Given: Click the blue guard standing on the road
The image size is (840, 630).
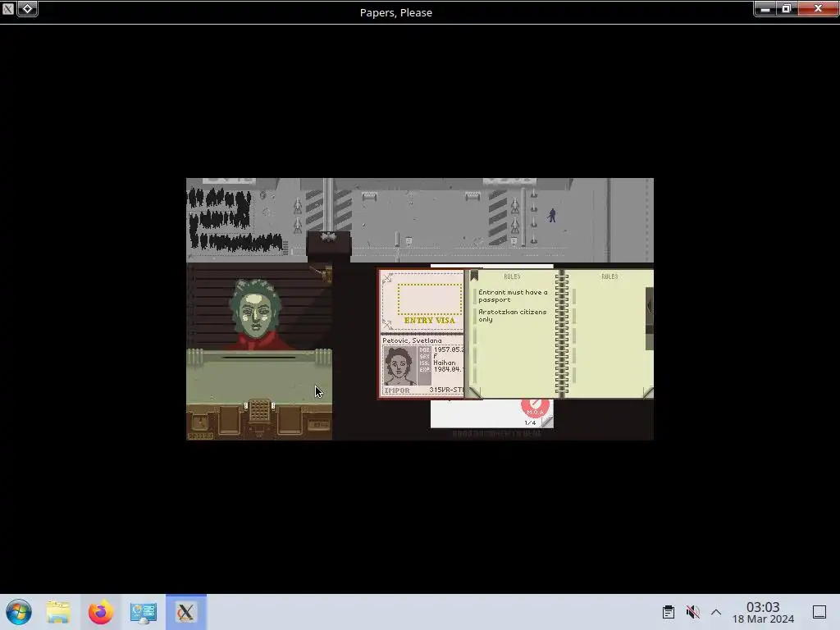Looking at the screenshot, I should coord(552,215).
